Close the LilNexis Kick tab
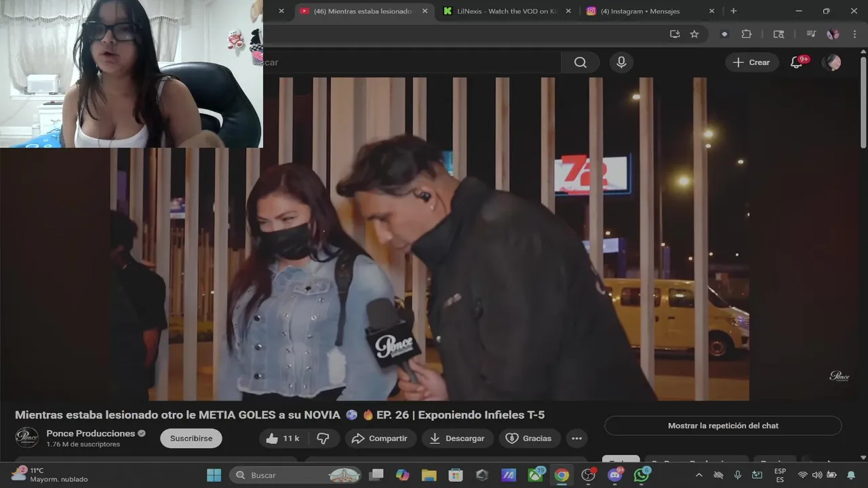This screenshot has height=488, width=868. (x=568, y=11)
